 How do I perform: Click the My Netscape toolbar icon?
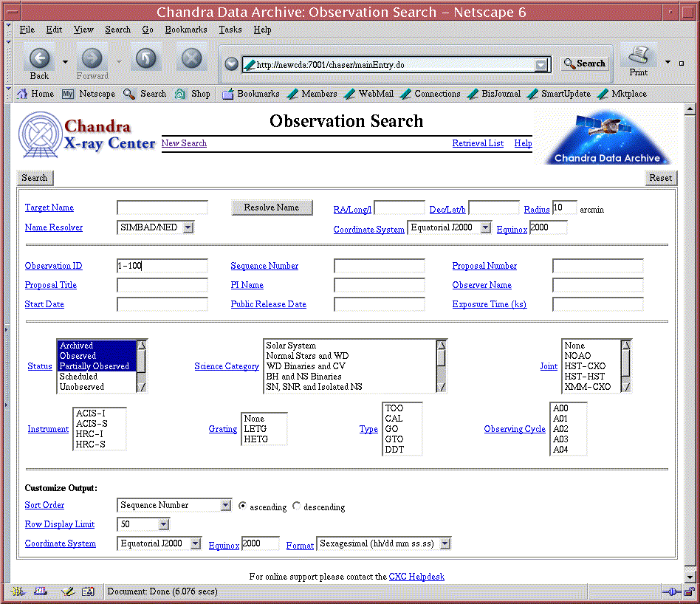(x=68, y=94)
